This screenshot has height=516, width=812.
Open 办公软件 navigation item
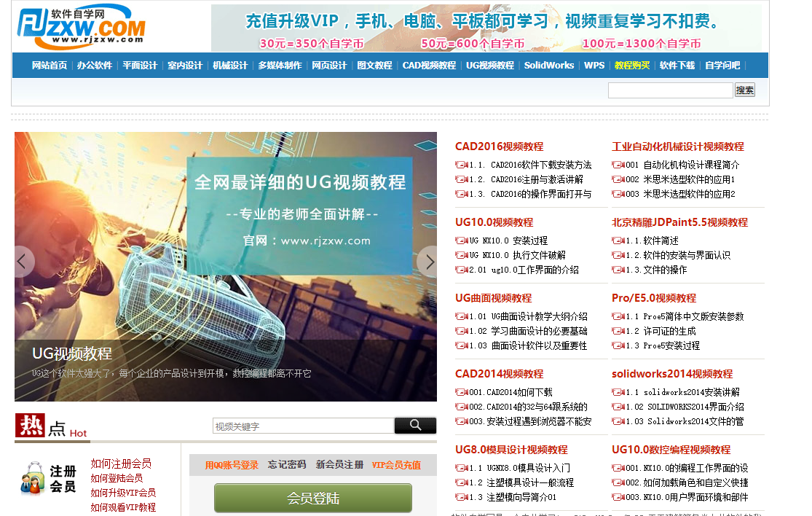click(x=94, y=66)
